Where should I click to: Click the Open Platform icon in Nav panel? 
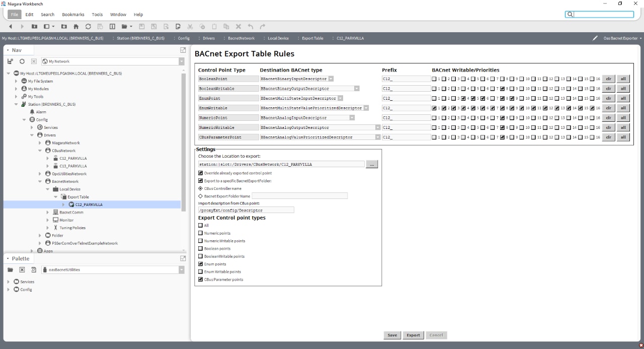pos(10,61)
